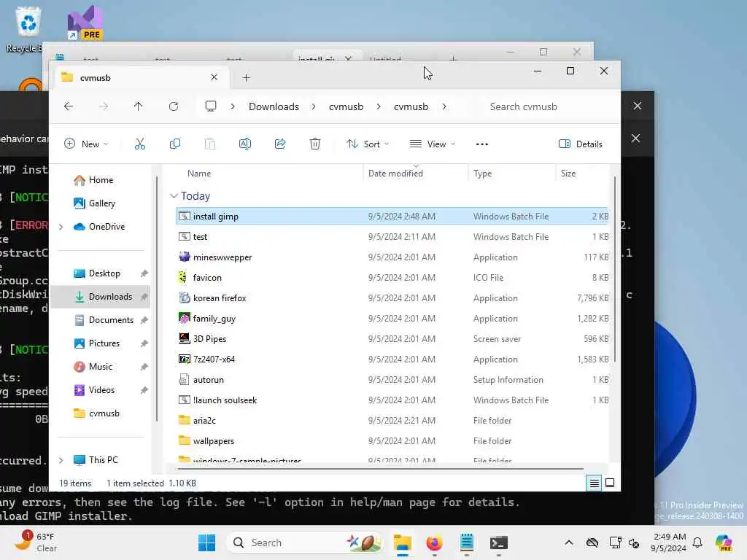Unpin Music using its pin icon

(144, 367)
